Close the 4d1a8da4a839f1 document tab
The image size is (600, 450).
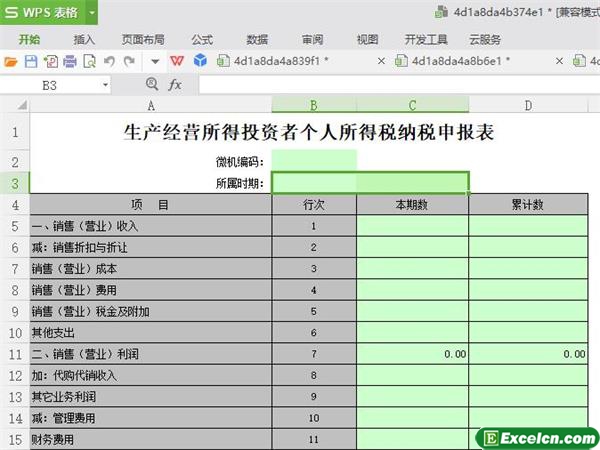[381, 61]
